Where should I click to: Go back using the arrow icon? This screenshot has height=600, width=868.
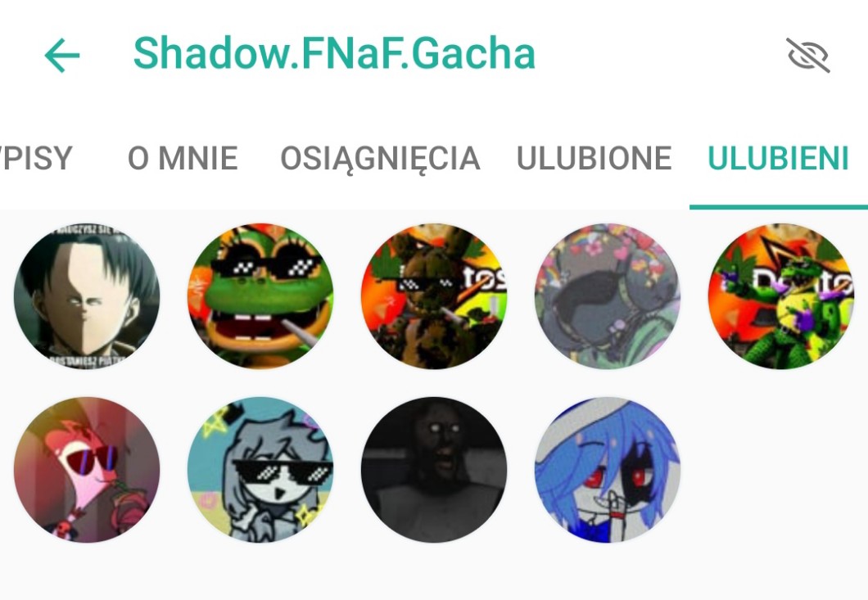(62, 56)
